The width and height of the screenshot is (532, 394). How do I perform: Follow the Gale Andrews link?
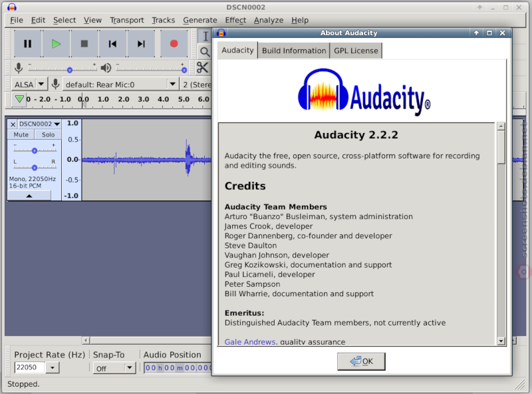point(250,341)
